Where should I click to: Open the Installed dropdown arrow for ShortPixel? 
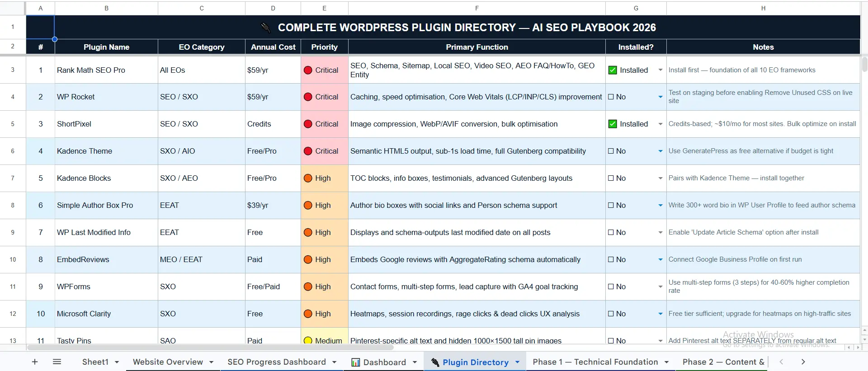(x=660, y=124)
